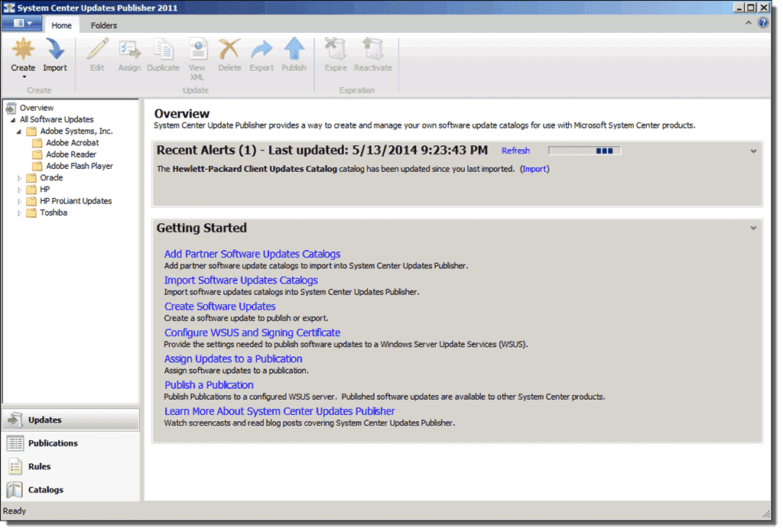Click the Assign icon in ribbon
Image resolution: width=783 pixels, height=532 pixels.
pos(129,50)
